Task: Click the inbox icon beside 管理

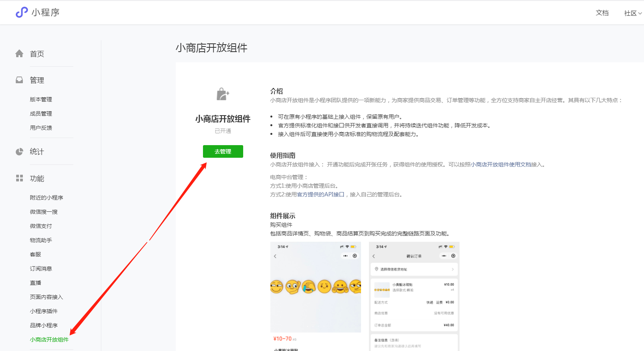Action: click(19, 80)
